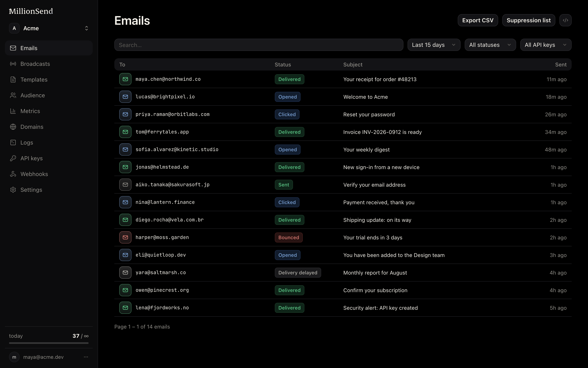Click the MillionSend logo
The image size is (588, 368).
click(31, 11)
